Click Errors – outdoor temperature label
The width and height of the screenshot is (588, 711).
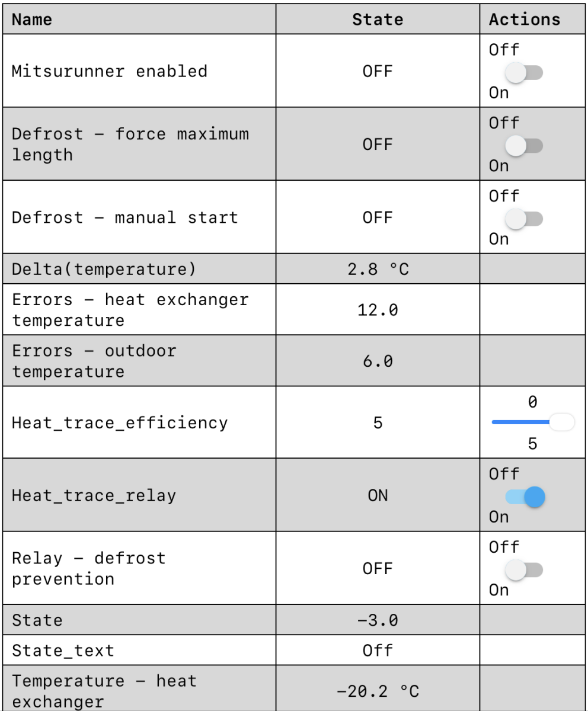point(94,361)
